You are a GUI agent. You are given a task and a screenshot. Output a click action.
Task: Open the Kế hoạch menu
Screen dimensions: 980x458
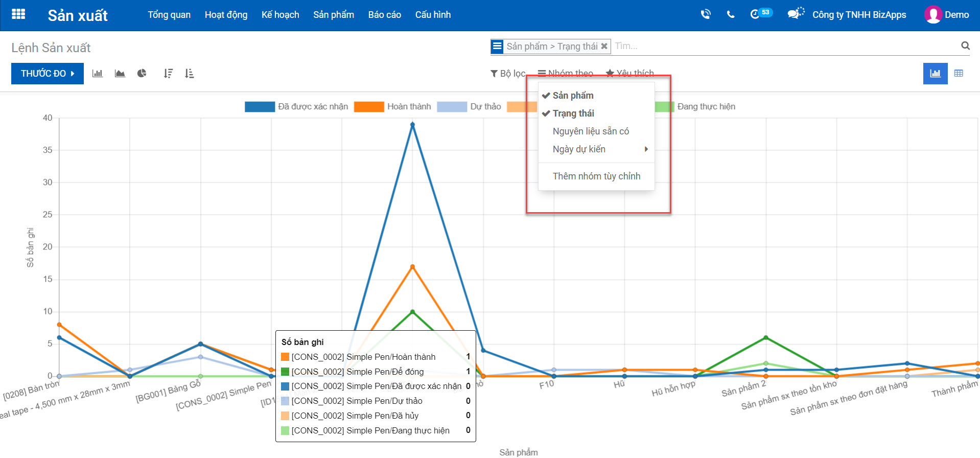pyautogui.click(x=280, y=15)
